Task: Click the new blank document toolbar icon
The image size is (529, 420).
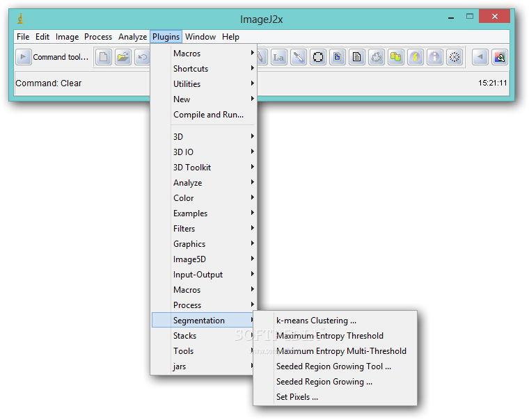Action: click(x=104, y=57)
